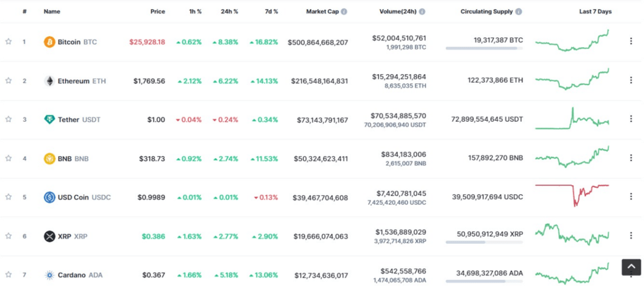644x289 pixels.
Task: Click USD Coin 7d change 0.13%
Action: 266,197
